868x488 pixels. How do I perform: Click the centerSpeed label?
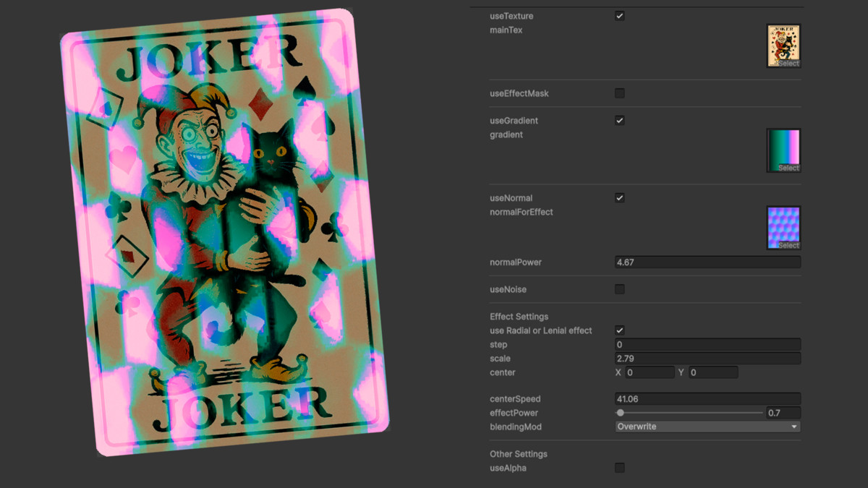[515, 399]
